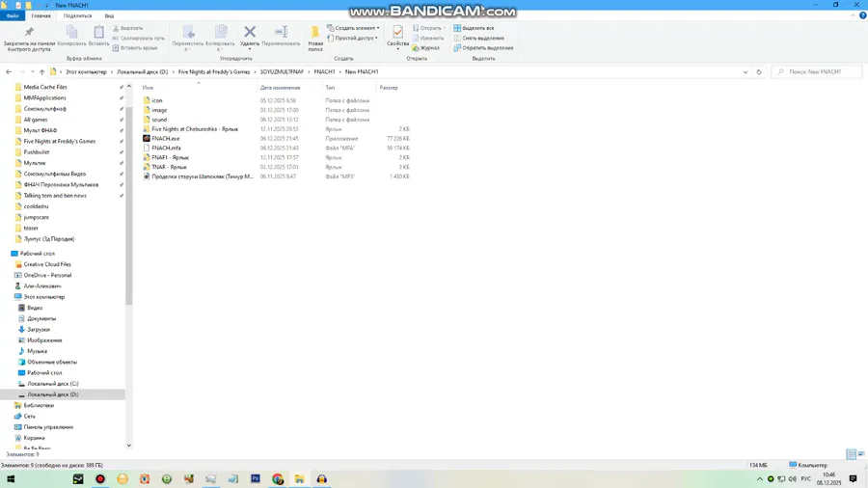Click the Copy icon in ribbon

72,32
